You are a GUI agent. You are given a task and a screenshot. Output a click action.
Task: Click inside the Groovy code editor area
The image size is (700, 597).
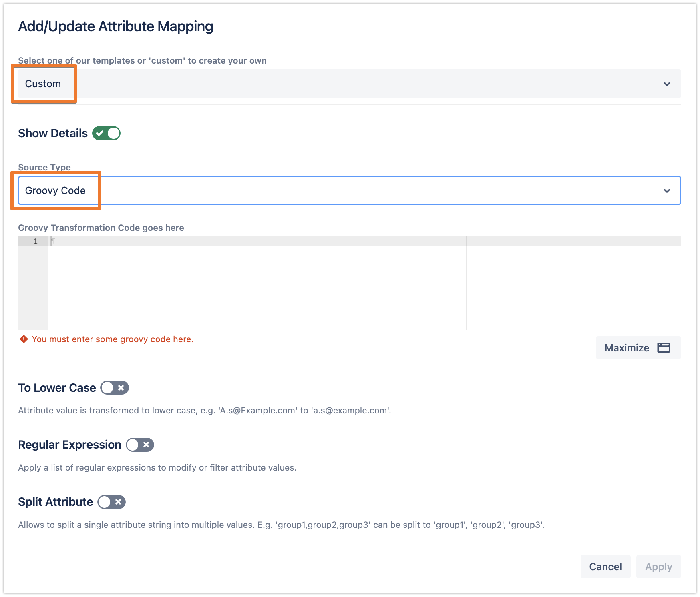pos(256,284)
